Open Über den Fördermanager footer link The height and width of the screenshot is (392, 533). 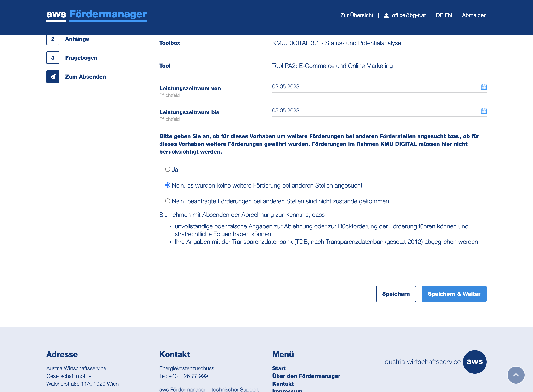pos(306,376)
